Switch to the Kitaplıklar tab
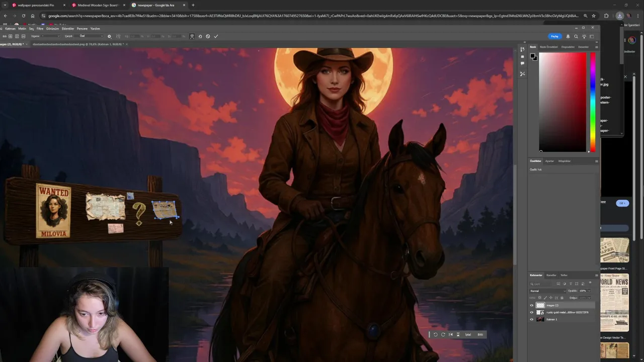Image resolution: width=644 pixels, height=362 pixels. (565, 161)
